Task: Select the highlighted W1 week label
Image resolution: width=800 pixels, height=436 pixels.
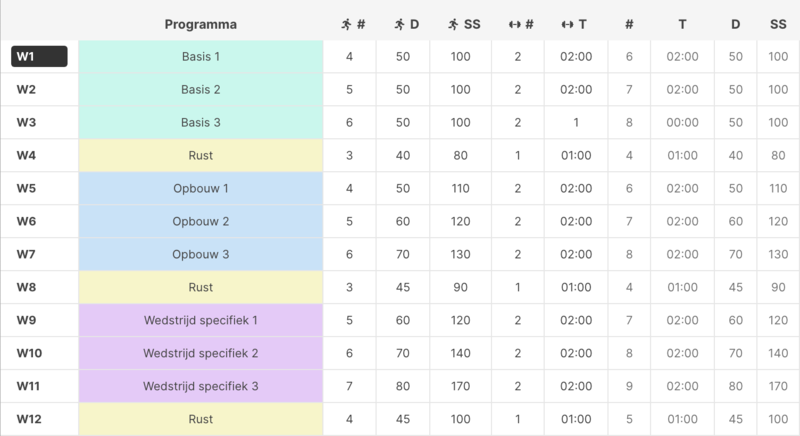Action: [39, 57]
